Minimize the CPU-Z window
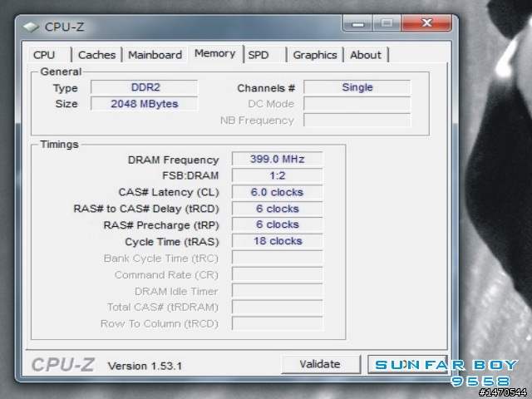The height and width of the screenshot is (399, 532). click(358, 23)
